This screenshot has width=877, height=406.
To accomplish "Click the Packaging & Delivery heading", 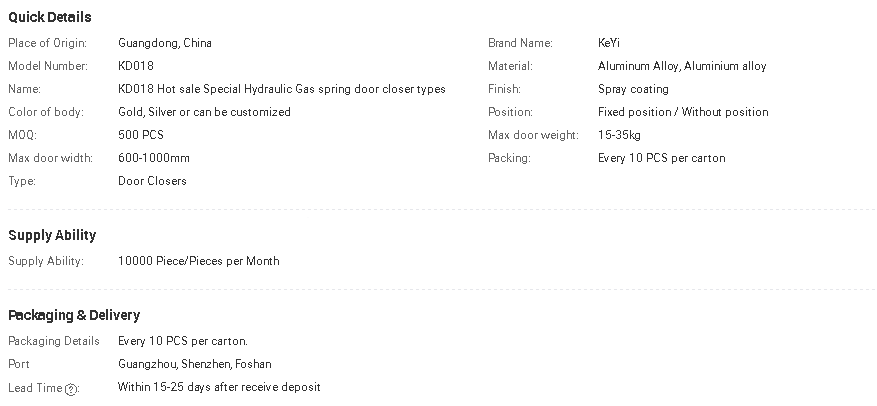I will (x=74, y=315).
